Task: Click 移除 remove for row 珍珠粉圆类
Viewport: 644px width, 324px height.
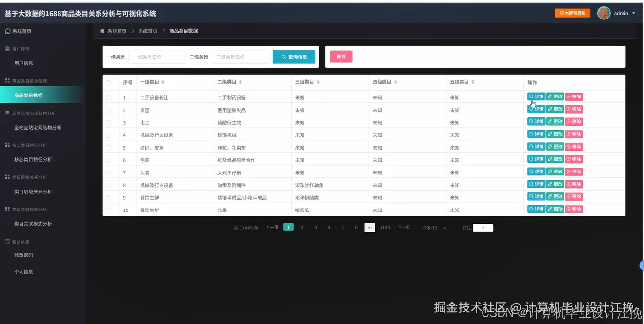Action: [x=574, y=196]
